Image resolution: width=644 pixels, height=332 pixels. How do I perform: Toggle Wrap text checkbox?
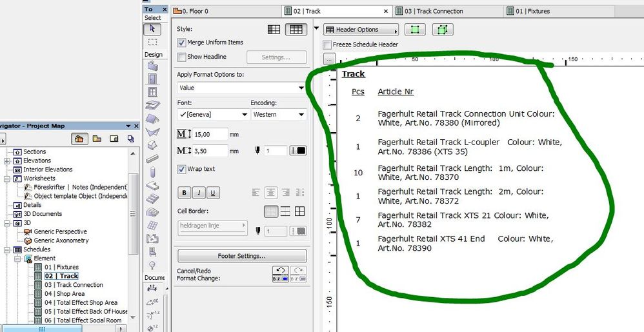[181, 169]
